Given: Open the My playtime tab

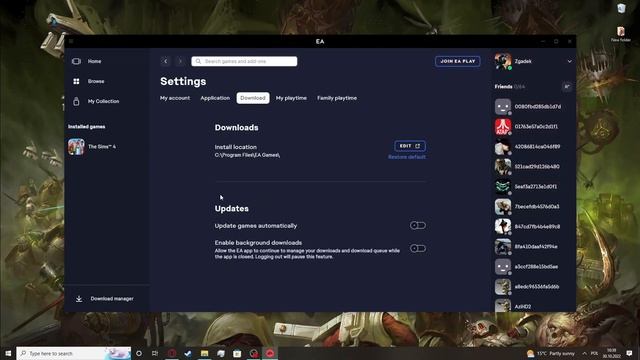Looking at the screenshot, I should click(291, 98).
